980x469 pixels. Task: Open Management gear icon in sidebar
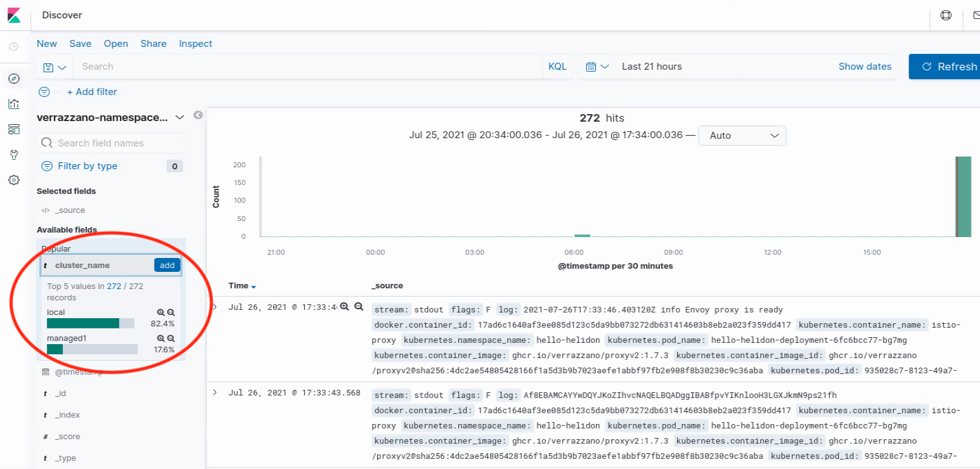point(14,180)
